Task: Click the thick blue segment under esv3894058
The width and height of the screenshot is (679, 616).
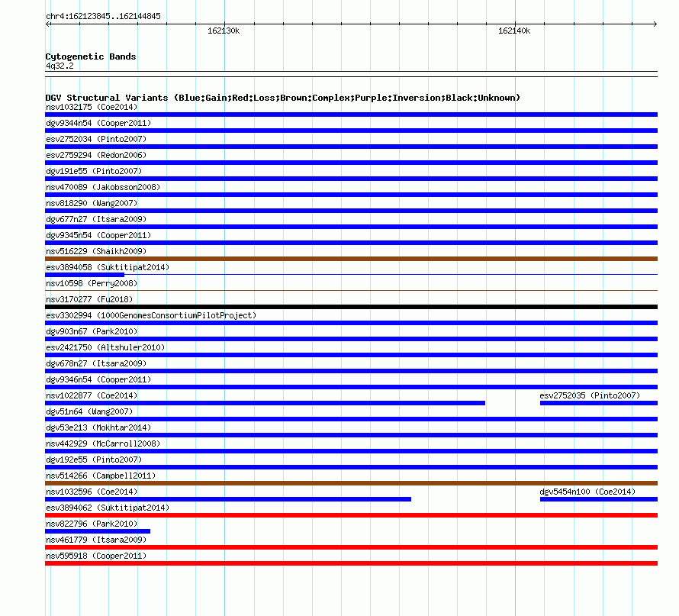Action: pyautogui.click(x=85, y=275)
